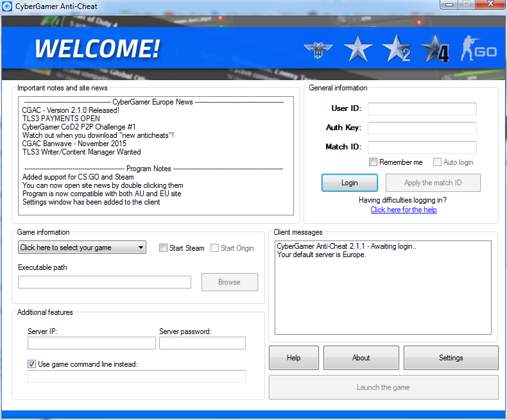
Task: Focus the User ID input field
Action: pos(422,109)
